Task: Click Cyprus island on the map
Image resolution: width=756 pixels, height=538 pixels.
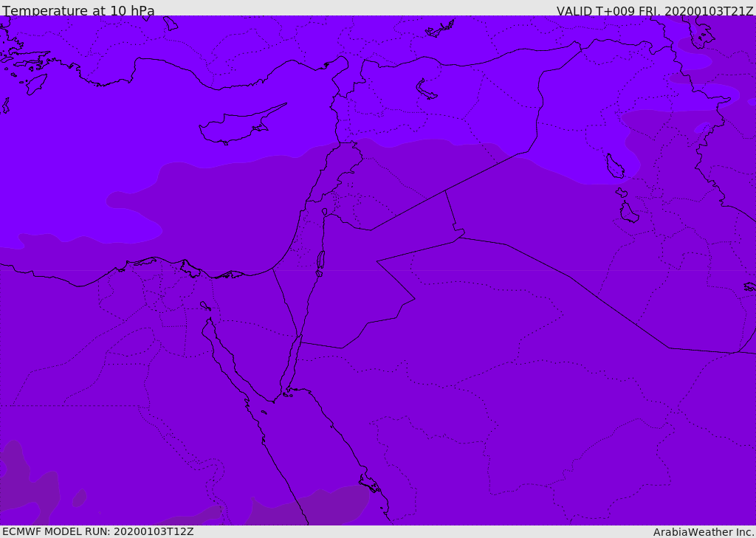Action: pos(241,125)
